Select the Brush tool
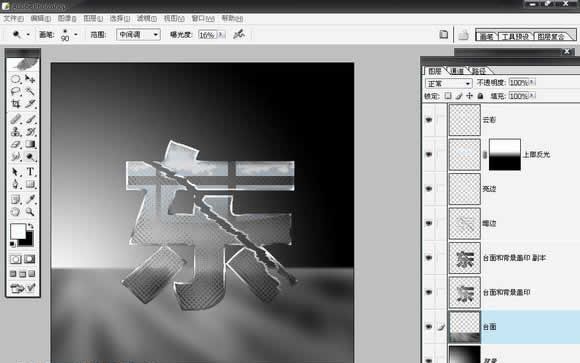 (30, 119)
